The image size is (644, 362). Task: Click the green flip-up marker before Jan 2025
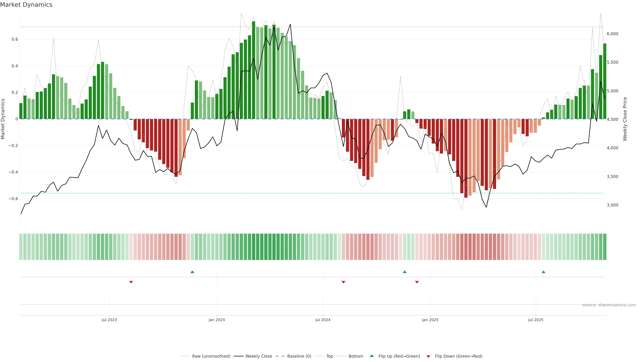[x=405, y=272]
